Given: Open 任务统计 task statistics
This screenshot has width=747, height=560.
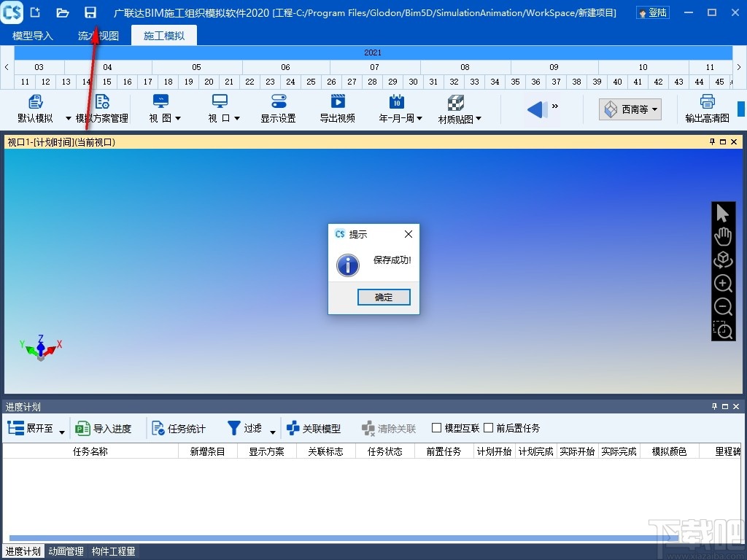Looking at the screenshot, I should 178,429.
